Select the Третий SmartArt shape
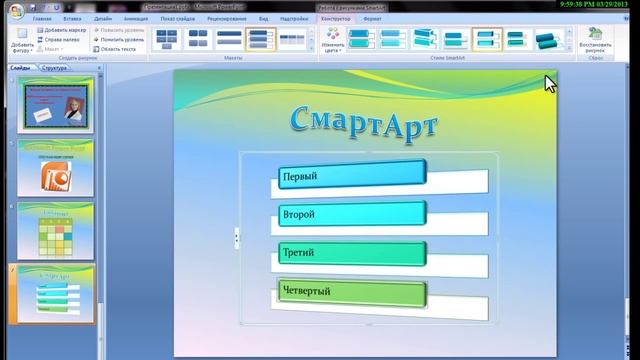 (x=352, y=253)
